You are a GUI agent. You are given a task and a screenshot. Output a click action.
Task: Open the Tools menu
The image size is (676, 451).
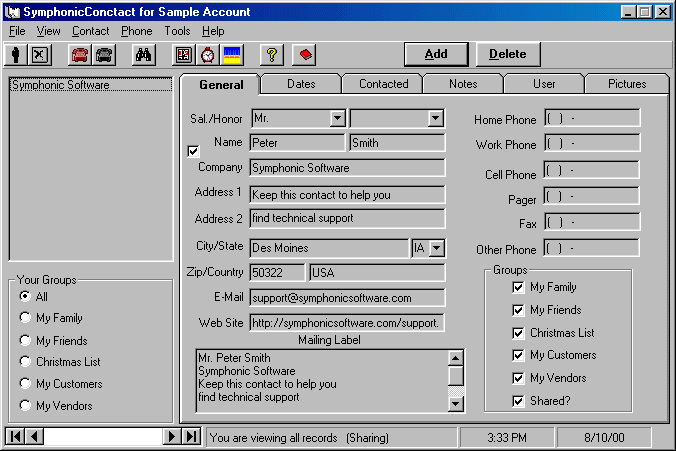pos(177,31)
